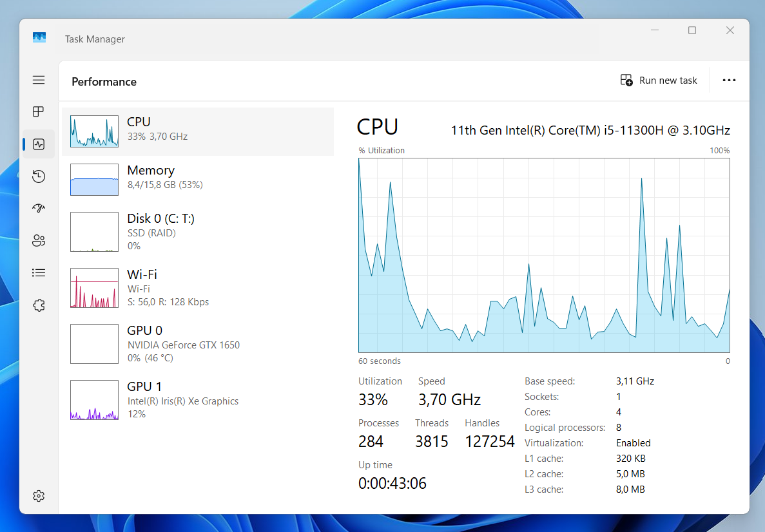The image size is (765, 532).
Task: Open the hamburger navigation menu
Action: point(39,80)
